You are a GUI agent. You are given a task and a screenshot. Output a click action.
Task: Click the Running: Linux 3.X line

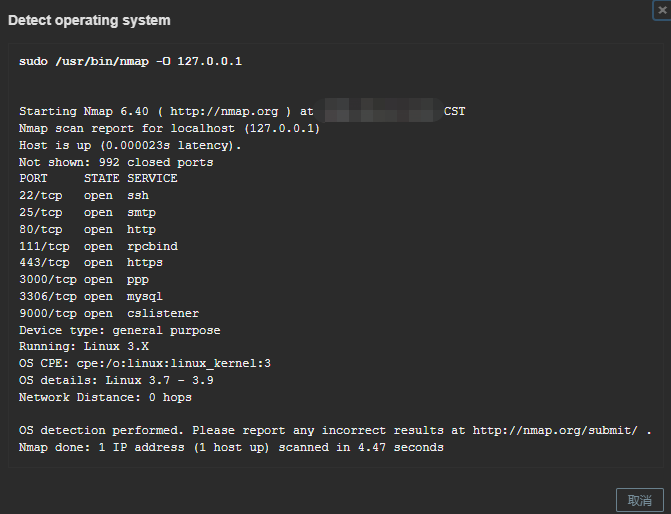click(84, 346)
